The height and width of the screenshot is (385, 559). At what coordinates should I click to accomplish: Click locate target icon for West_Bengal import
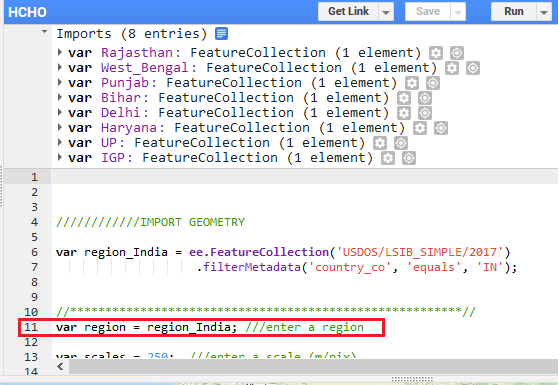473,68
